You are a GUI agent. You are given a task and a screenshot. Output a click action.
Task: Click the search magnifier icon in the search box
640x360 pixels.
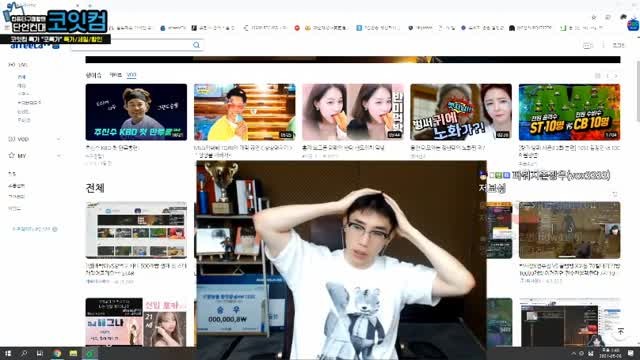point(196,45)
